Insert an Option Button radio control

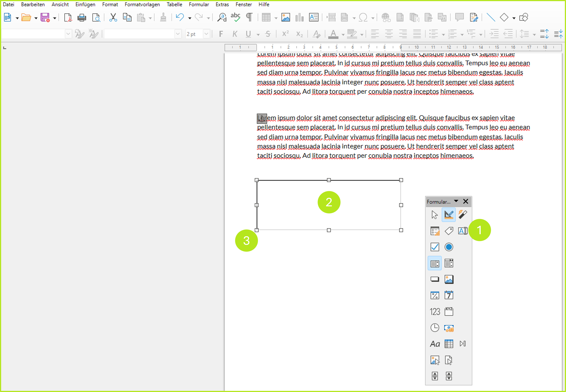[448, 247]
